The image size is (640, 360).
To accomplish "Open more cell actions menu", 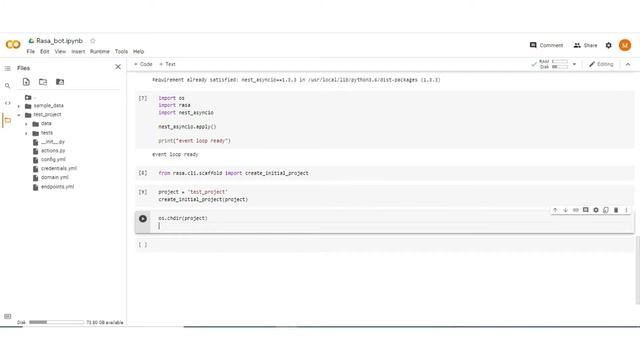I will [x=626, y=210].
